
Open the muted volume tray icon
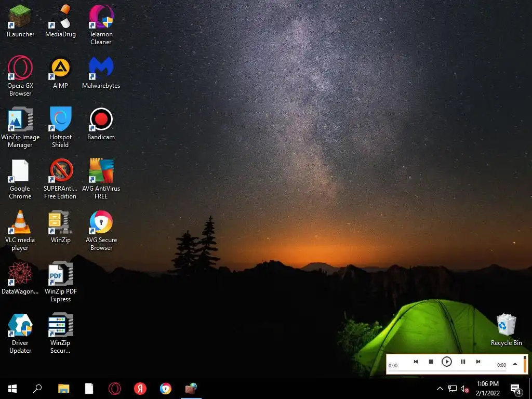pos(464,389)
